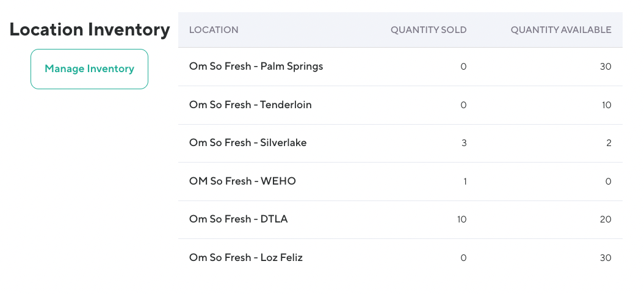Select the Om So Fresh - Tenderloin location
The width and height of the screenshot is (644, 294).
[250, 105]
